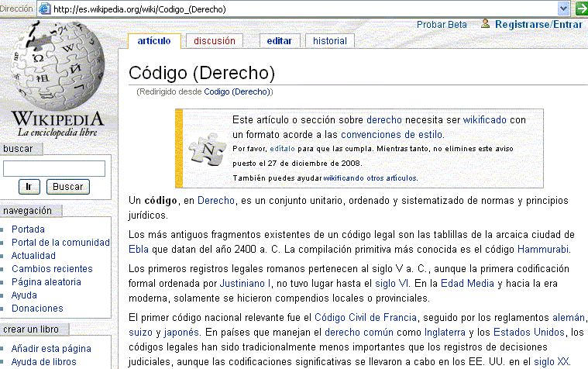Viewport: 588px width, 369px height.
Task: Click the Inglaterra link
Action: (445, 333)
